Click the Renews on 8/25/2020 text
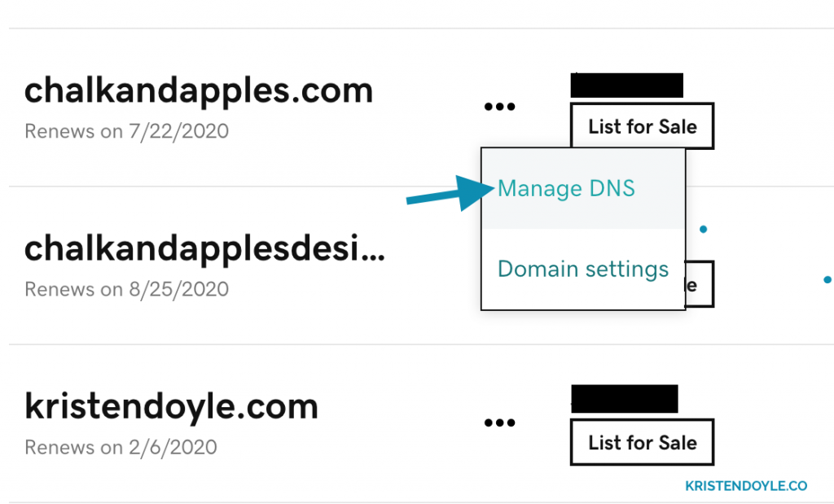The width and height of the screenshot is (834, 504). point(126,289)
